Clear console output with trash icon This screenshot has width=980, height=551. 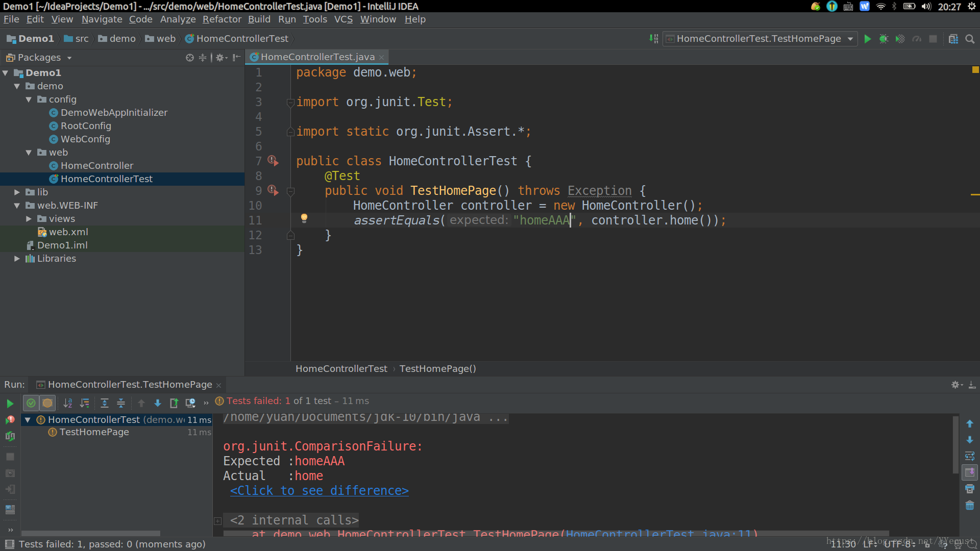point(970,505)
